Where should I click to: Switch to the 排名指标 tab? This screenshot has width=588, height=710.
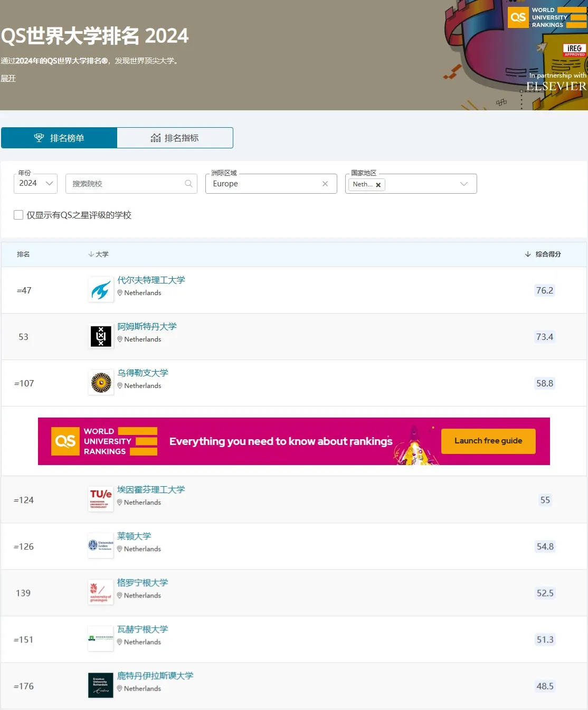pyautogui.click(x=175, y=138)
